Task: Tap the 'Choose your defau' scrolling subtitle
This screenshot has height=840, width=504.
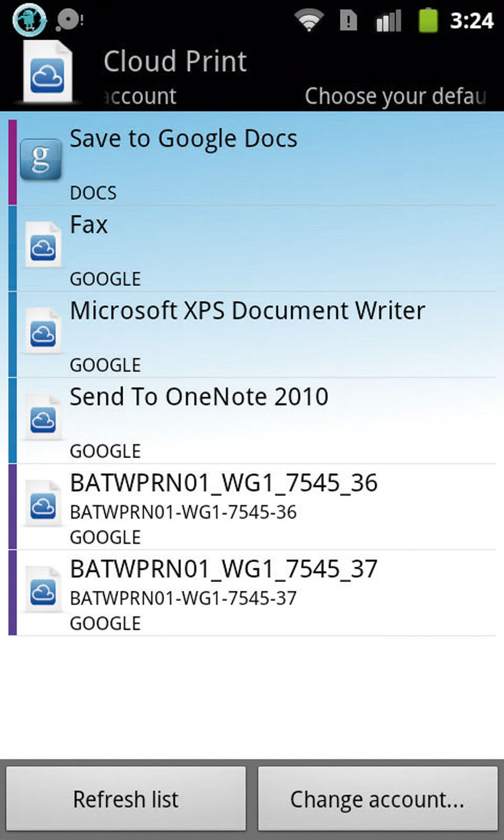Action: coord(395,96)
